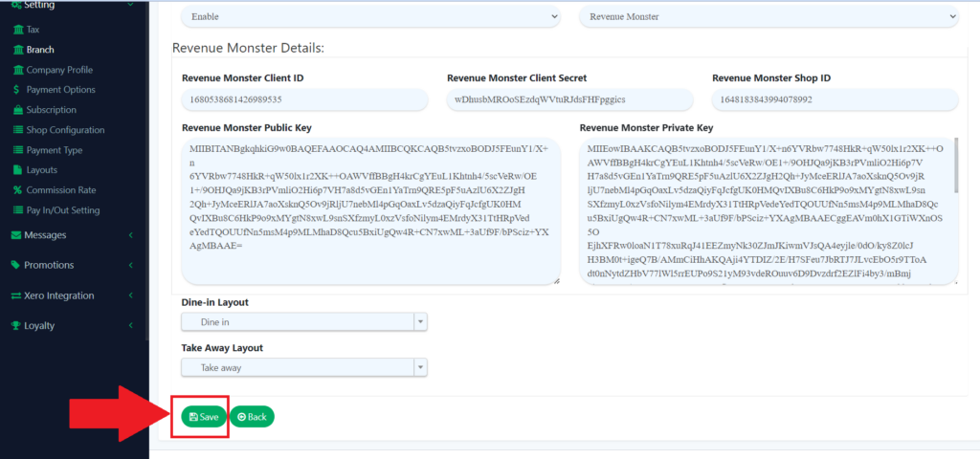Open the Branch settings page
Image resolution: width=980 pixels, height=459 pixels.
[x=40, y=50]
